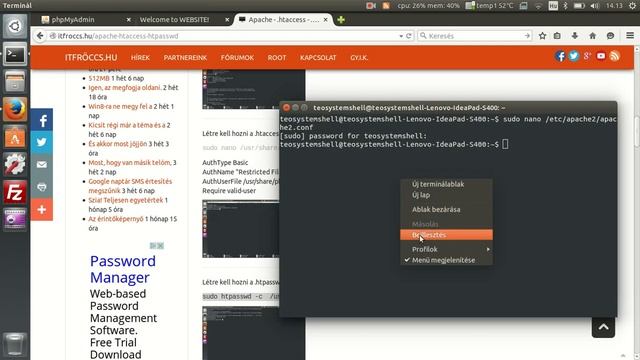Open Firefox from the launcher
This screenshot has width=640, height=360.
click(x=15, y=109)
